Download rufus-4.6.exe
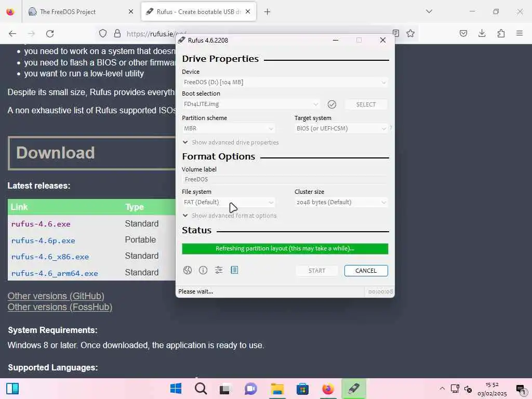Viewport: 532px width, 399px height. pos(41,224)
